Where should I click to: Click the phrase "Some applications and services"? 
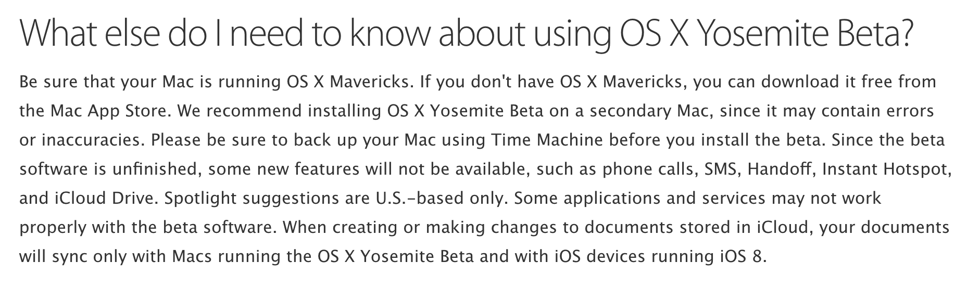coord(640,199)
